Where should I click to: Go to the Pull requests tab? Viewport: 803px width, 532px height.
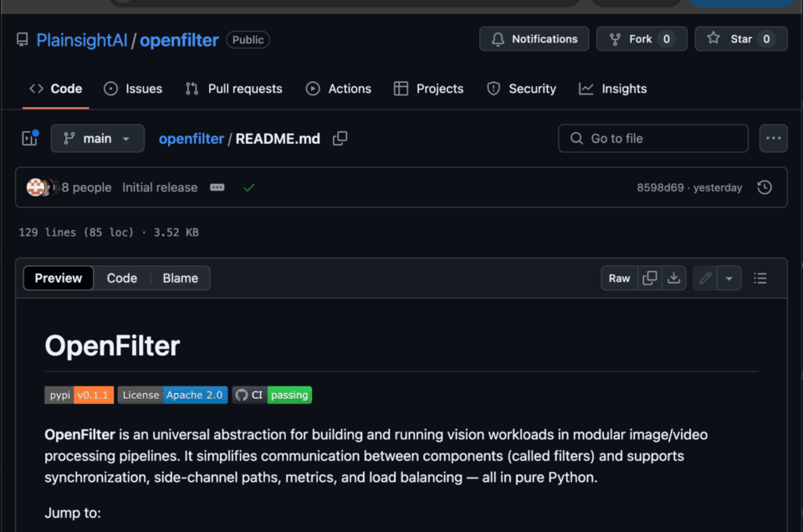233,89
